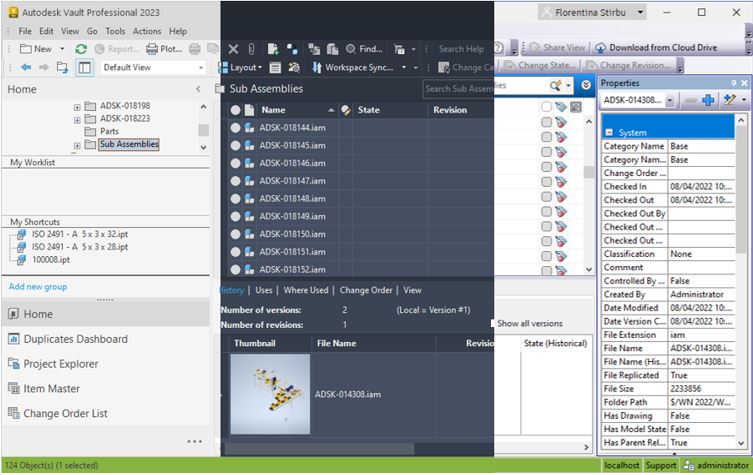Expand the double-chevron search options
Viewport: 753px width, 475px height.
[586, 85]
